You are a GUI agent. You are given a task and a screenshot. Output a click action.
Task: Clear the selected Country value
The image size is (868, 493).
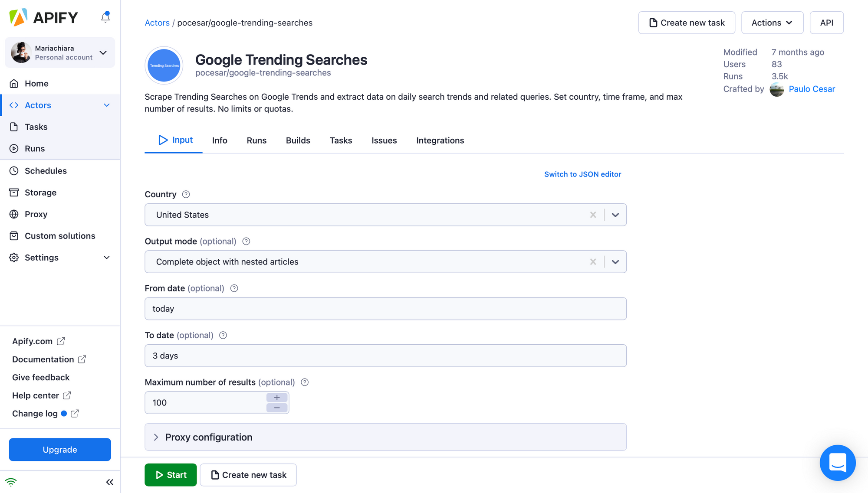[592, 215]
